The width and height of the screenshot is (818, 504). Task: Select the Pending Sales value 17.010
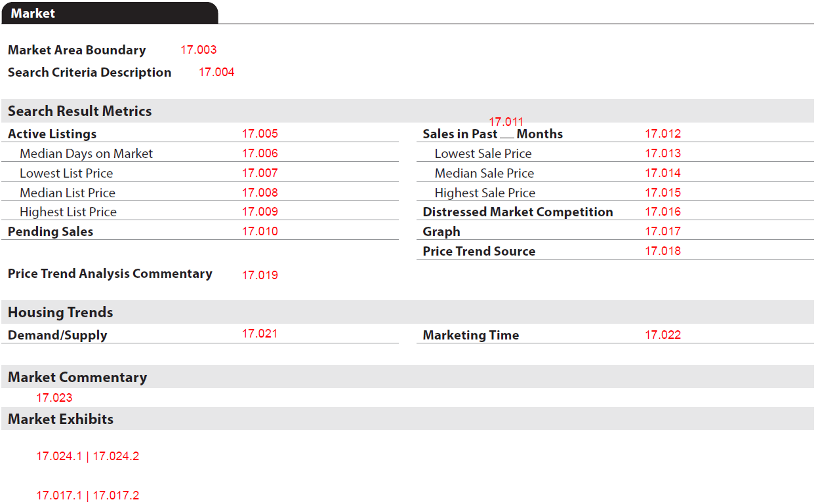[x=260, y=231]
